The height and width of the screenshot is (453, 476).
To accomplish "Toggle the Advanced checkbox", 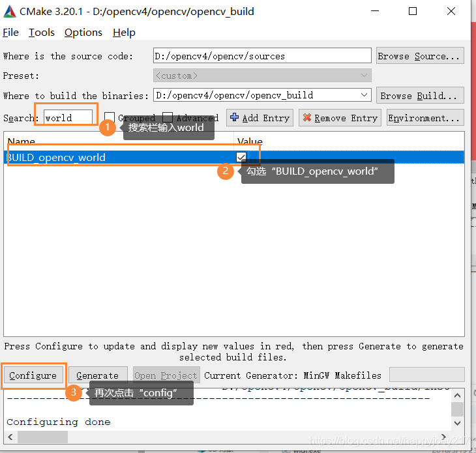I will click(168, 117).
